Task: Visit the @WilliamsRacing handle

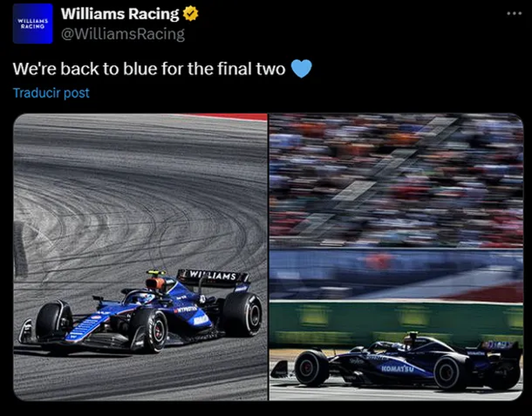Action: click(x=123, y=34)
